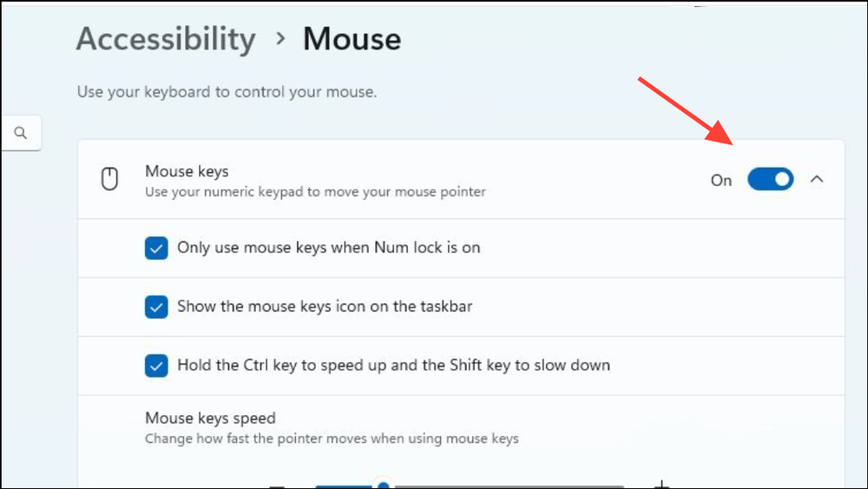868x489 pixels.
Task: Click the "Use your keyboard to control your mouse" description
Action: click(x=227, y=91)
